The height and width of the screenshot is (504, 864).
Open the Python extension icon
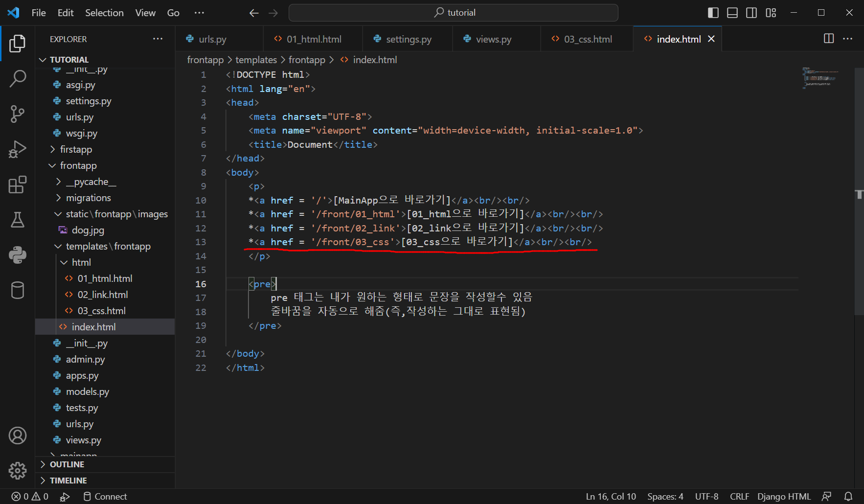click(x=18, y=255)
